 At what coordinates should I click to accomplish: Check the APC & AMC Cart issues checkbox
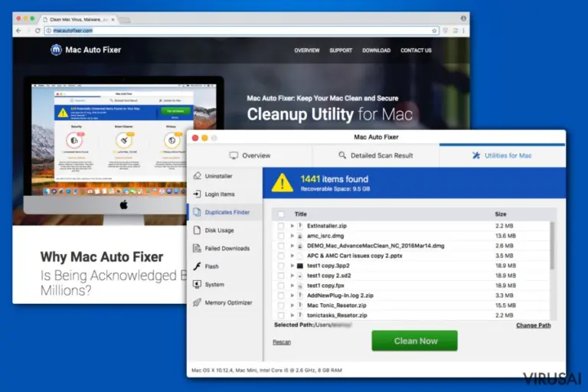tap(281, 256)
